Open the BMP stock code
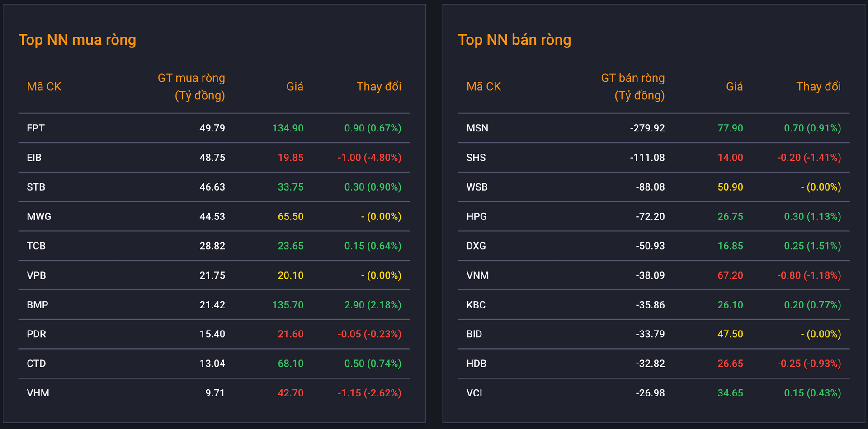 coord(38,305)
